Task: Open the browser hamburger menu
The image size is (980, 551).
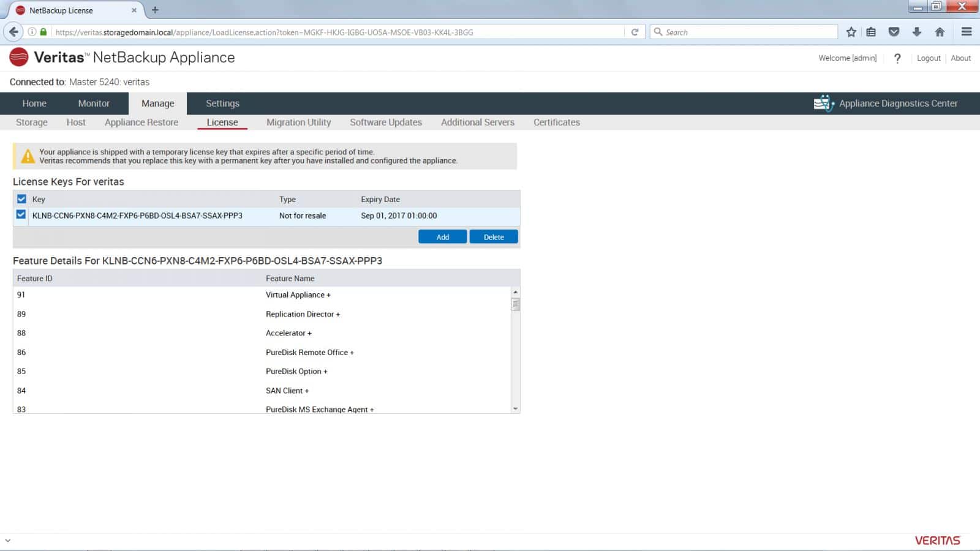Action: pos(967,32)
